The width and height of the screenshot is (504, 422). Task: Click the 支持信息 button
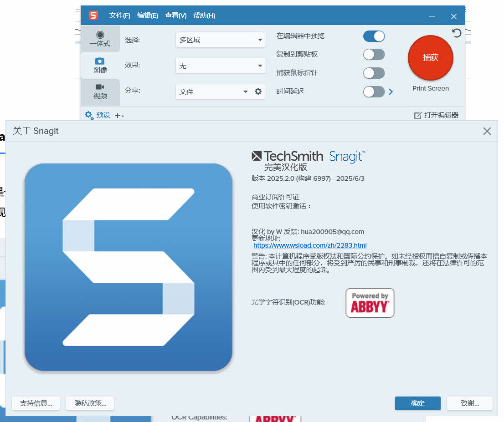click(x=36, y=403)
